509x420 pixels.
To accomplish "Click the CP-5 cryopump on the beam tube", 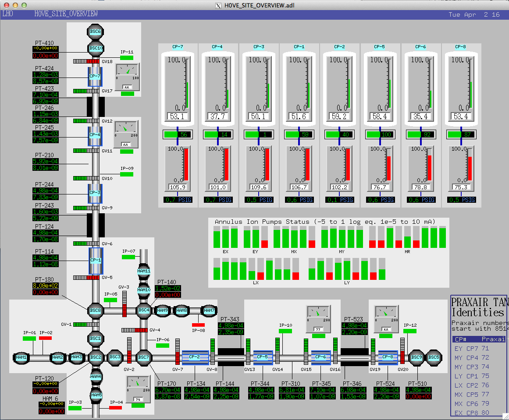I will click(263, 357).
